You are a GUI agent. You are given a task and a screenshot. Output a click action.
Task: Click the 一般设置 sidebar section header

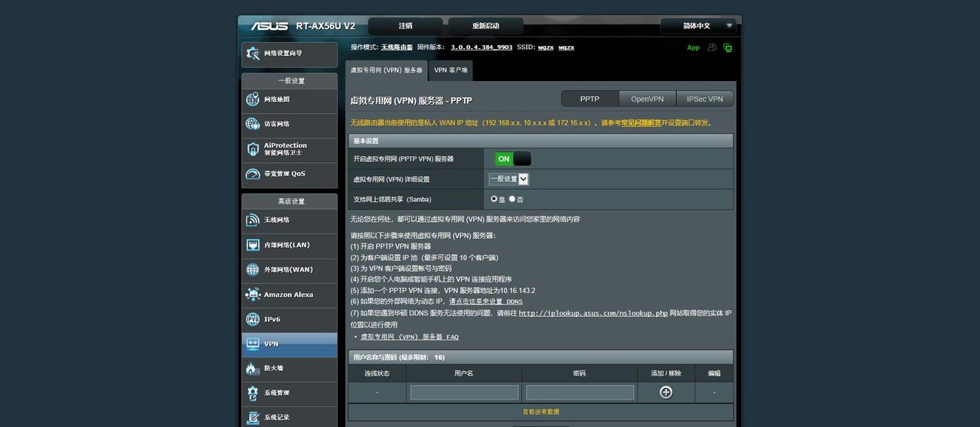289,80
